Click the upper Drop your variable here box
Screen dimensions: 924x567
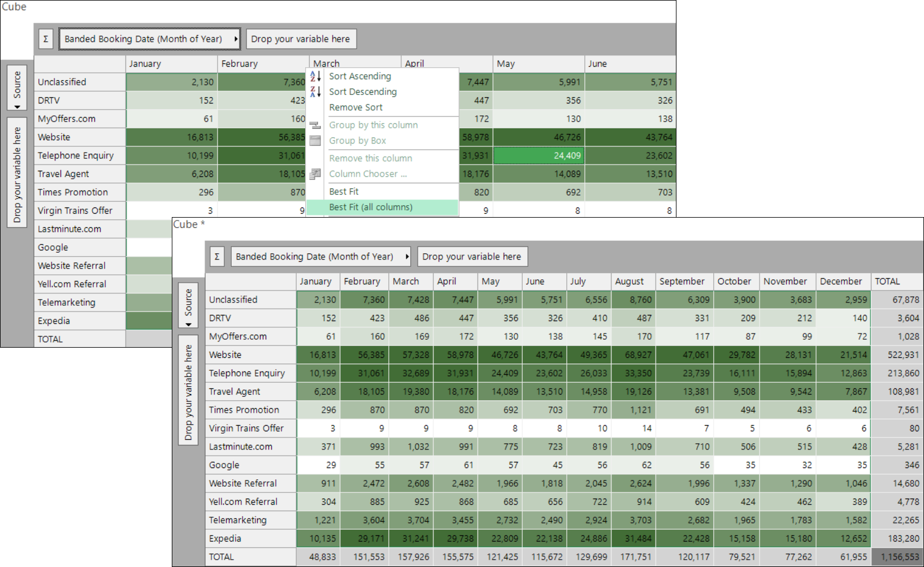coord(301,39)
